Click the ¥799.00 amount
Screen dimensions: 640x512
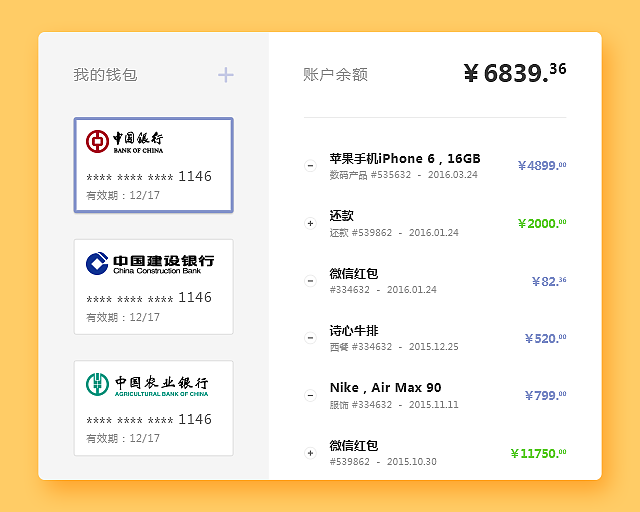pos(545,395)
